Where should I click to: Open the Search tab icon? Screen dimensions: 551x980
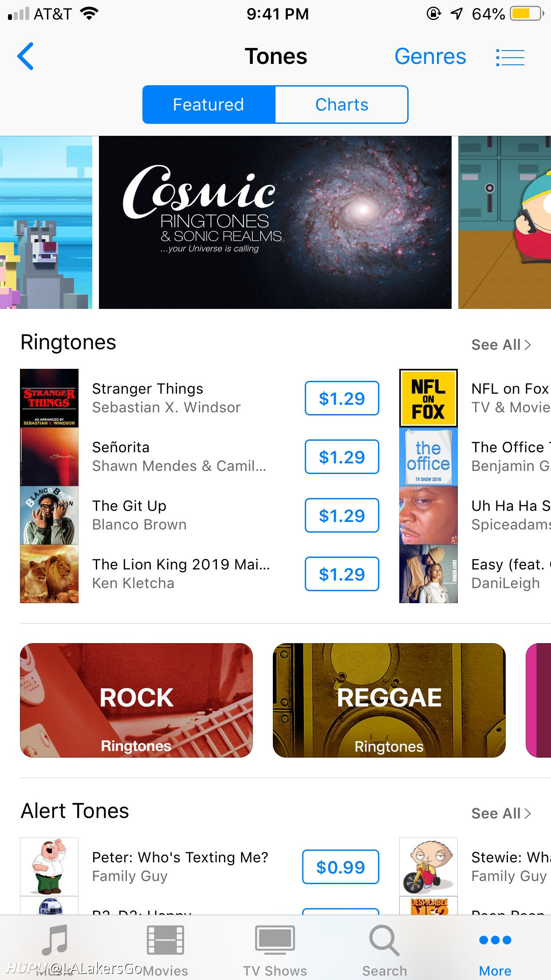[384, 940]
